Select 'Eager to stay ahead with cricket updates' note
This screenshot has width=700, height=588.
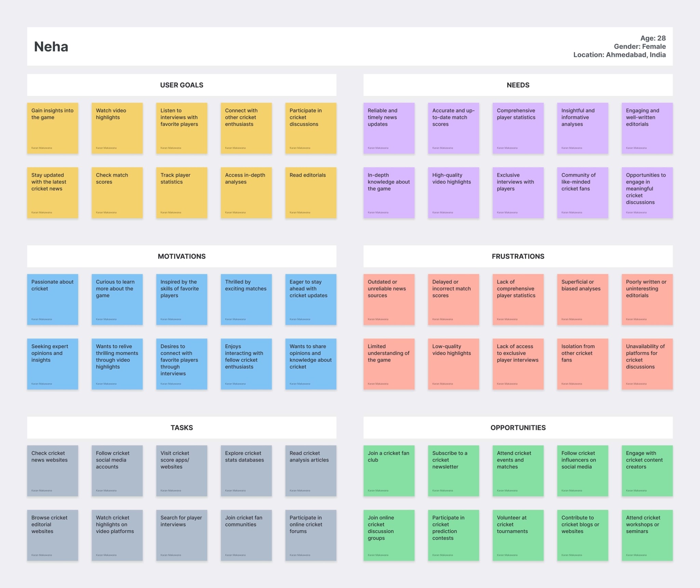(311, 299)
